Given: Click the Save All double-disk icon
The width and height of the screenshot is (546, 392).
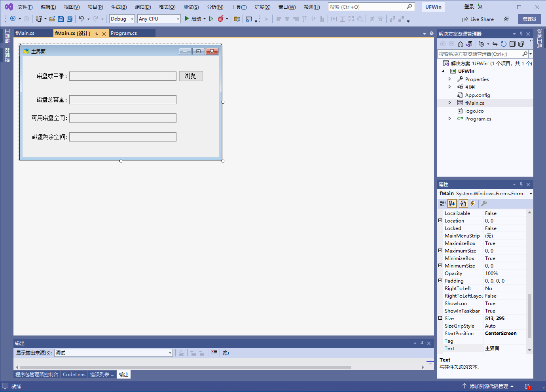Looking at the screenshot, I should 70,19.
